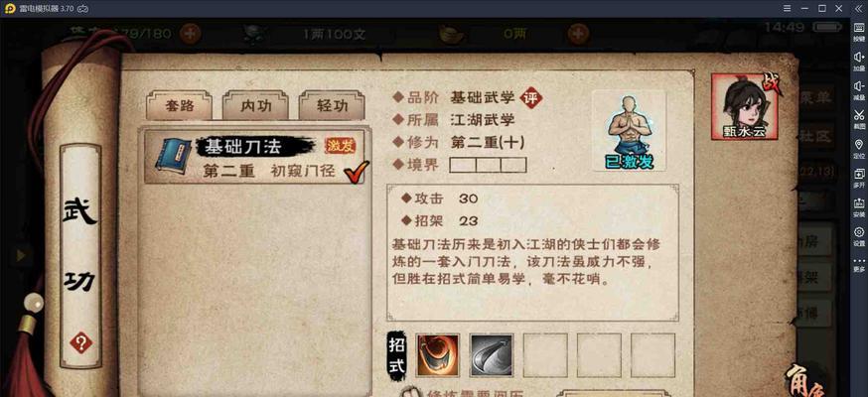Viewport: 868px width, 397px height.
Task: Expand the left-edge arrow handle
Action: pyautogui.click(x=21, y=255)
